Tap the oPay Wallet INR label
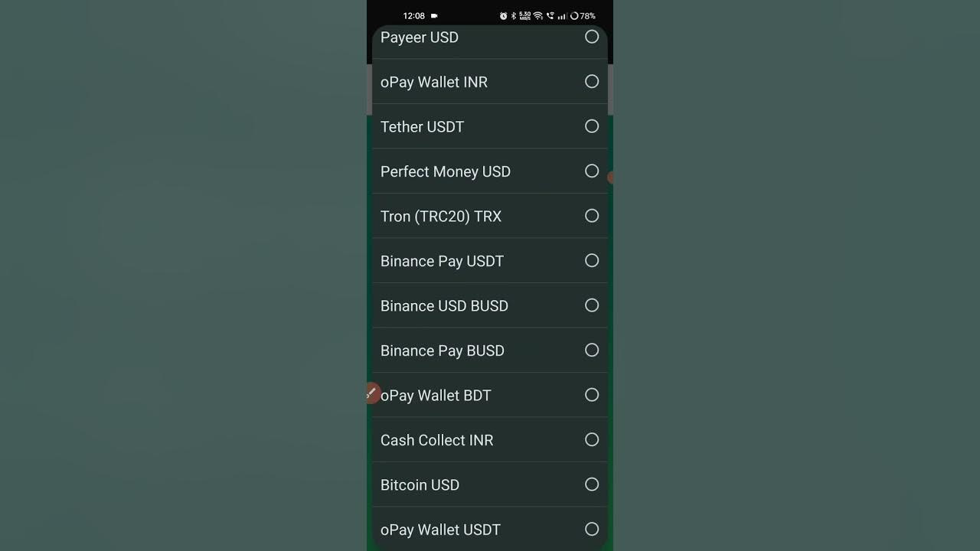 (433, 82)
